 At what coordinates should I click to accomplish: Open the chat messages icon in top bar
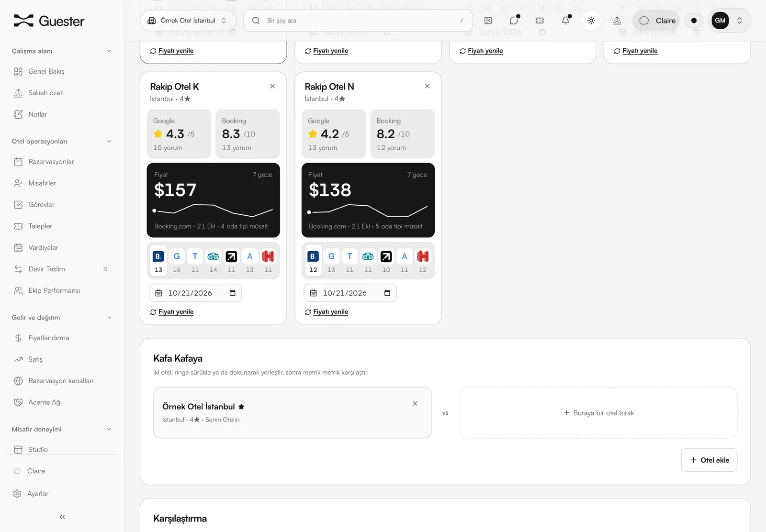coord(514,21)
